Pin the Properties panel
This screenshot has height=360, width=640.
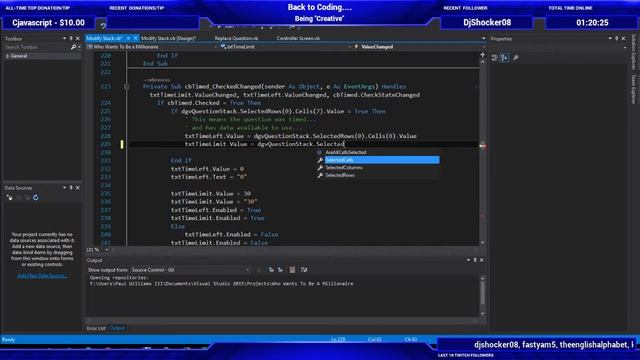tap(617, 38)
